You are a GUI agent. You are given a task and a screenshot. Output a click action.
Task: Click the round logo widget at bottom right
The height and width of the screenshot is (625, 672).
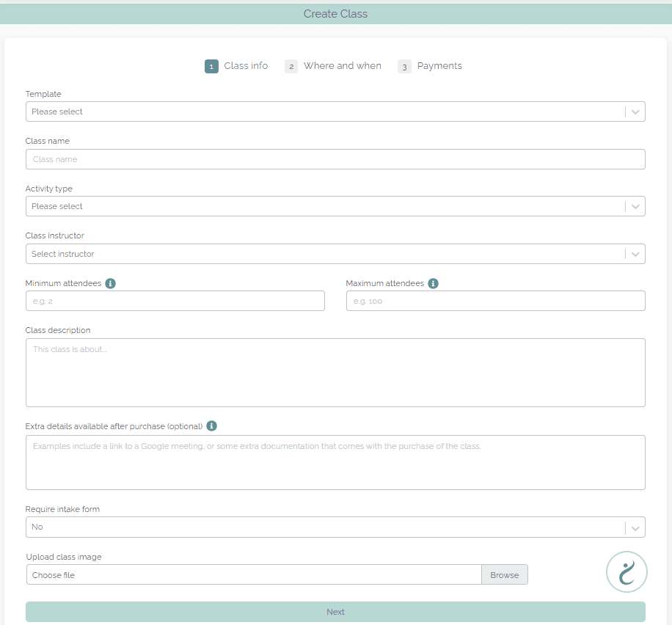[x=627, y=571]
